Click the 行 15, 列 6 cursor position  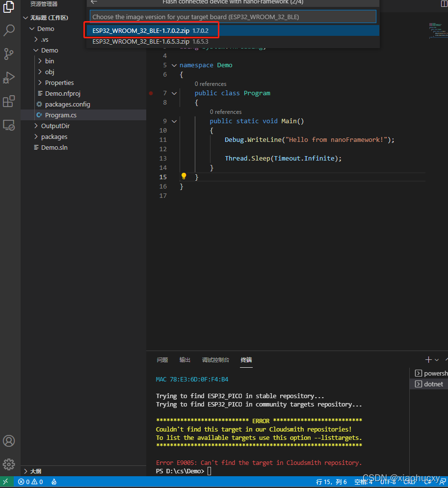[x=331, y=482]
